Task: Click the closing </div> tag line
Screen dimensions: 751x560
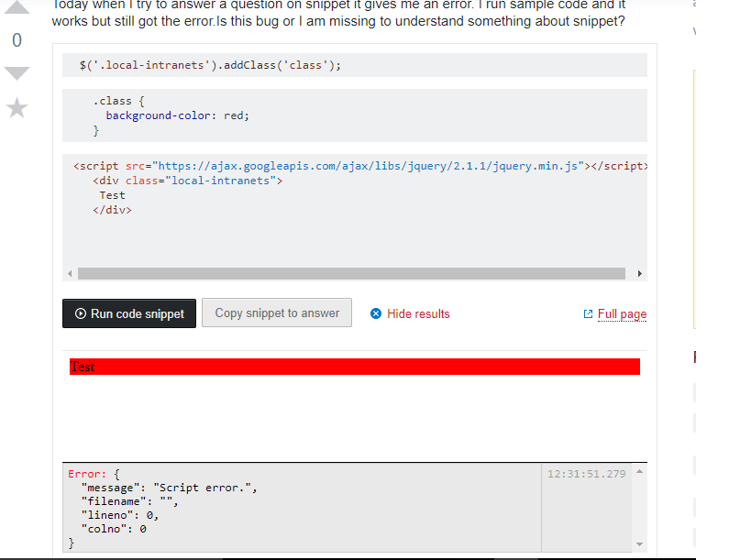Action: 112,210
